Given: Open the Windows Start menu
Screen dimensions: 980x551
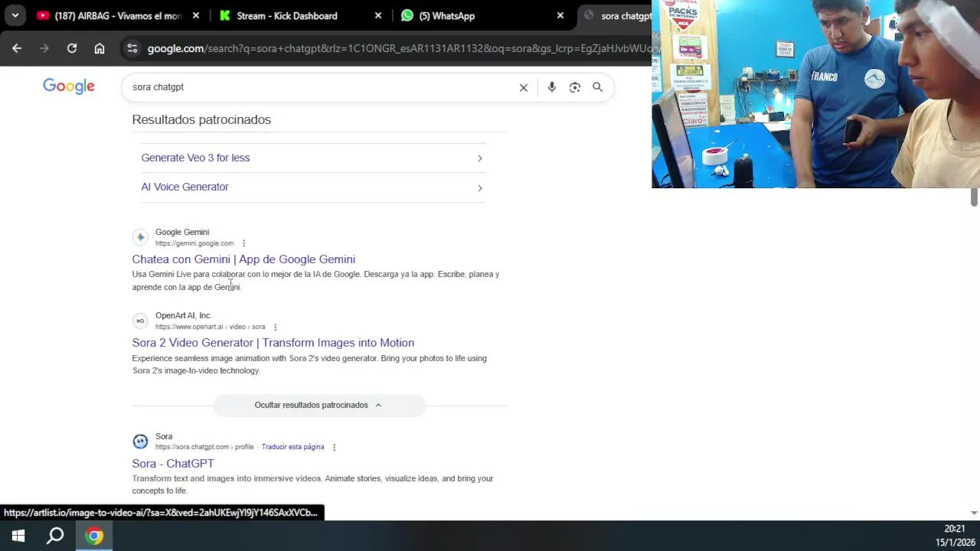Looking at the screenshot, I should click(x=18, y=536).
